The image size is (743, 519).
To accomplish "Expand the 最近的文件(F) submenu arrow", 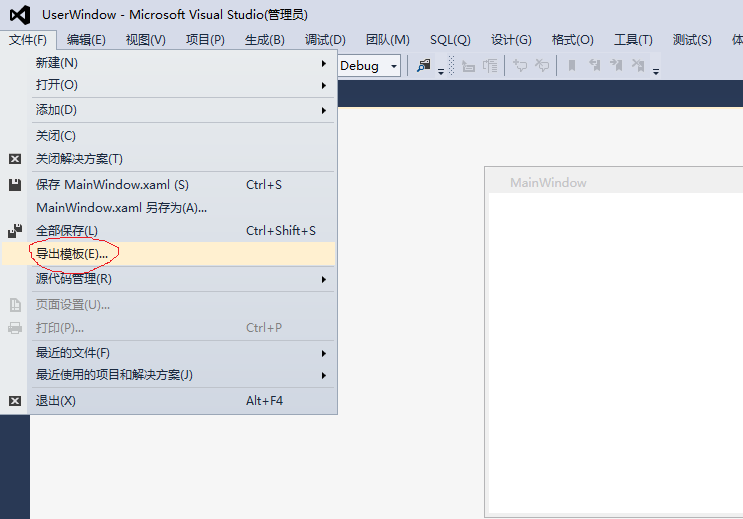I will (x=324, y=354).
